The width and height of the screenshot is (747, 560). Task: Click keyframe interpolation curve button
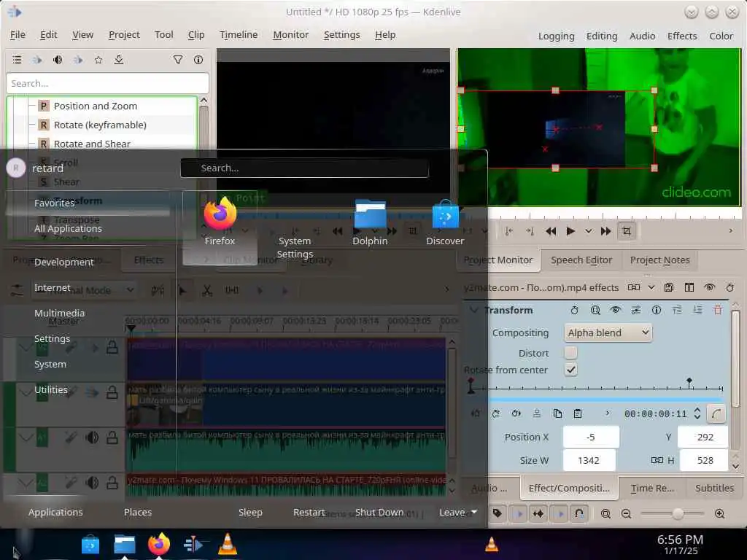(x=716, y=414)
